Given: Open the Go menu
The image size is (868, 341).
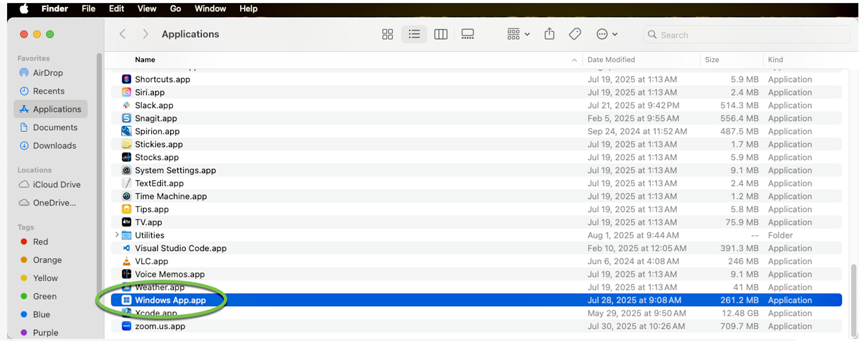Looking at the screenshot, I should (x=175, y=8).
